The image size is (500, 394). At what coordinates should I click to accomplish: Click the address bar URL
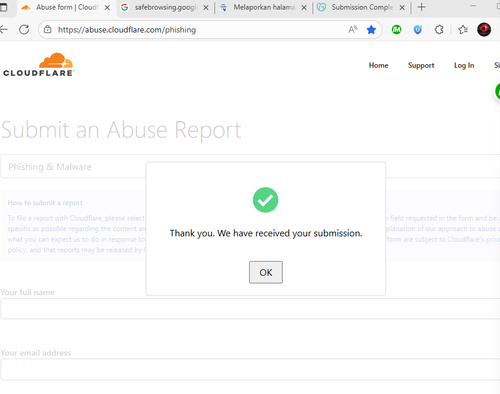[127, 30]
